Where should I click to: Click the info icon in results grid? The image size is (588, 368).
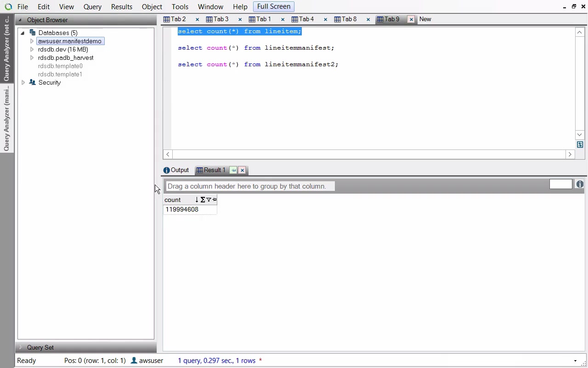coord(580,184)
